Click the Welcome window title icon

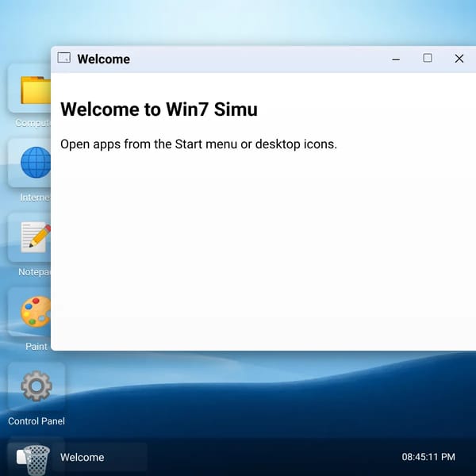pos(64,58)
